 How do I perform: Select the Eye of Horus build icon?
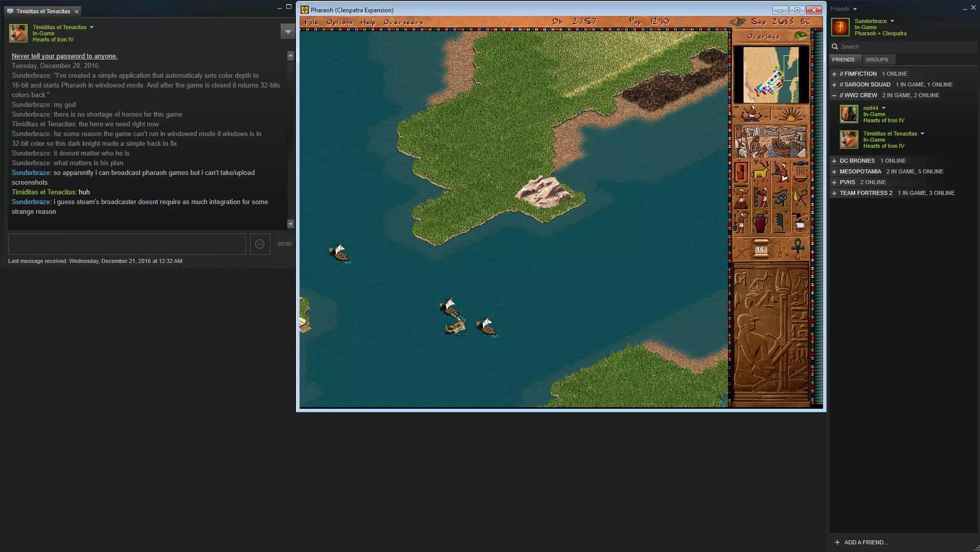781,197
